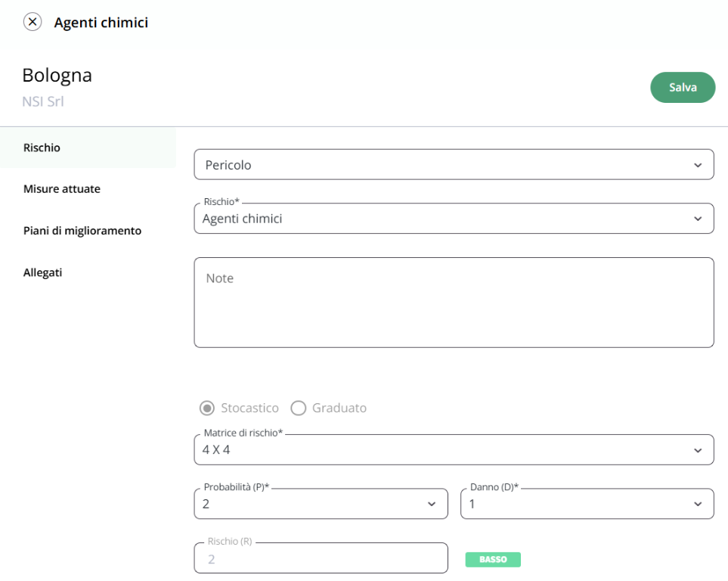Click the green BASSO risk badge
Screen dimensions: 728x581
493,560
